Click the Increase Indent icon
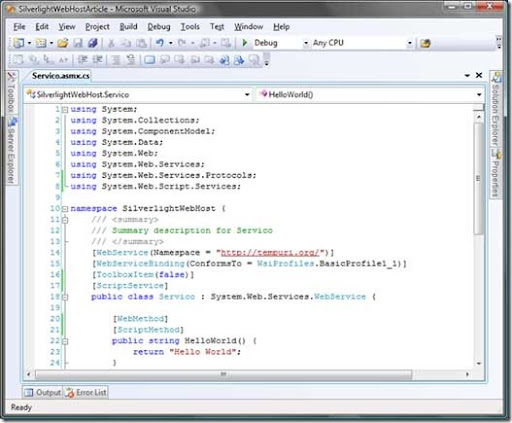The image size is (512, 423). coord(97,60)
